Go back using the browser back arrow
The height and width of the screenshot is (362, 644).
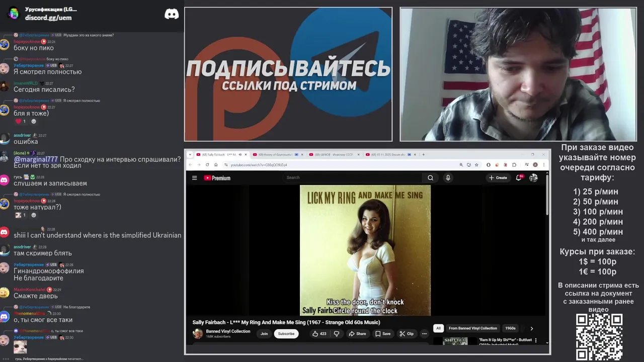coord(190,164)
